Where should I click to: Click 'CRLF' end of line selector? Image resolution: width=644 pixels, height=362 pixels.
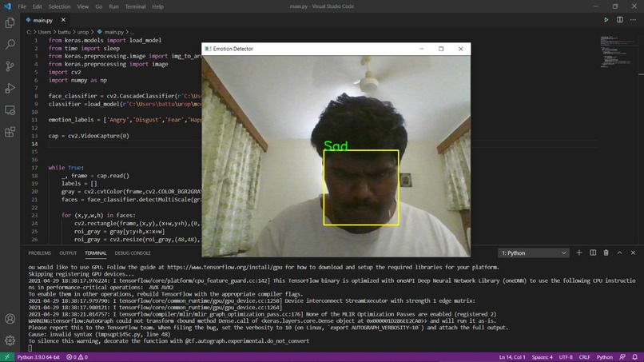tap(584, 357)
